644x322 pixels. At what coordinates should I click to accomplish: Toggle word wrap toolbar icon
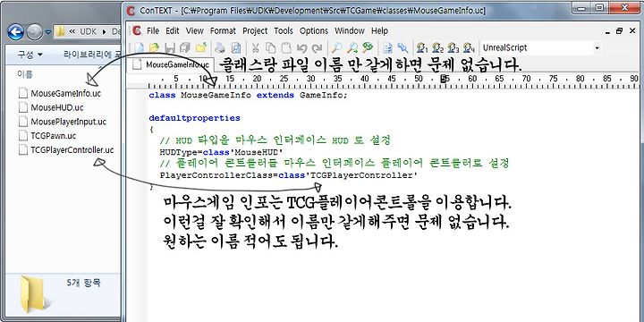pyautogui.click(x=387, y=47)
